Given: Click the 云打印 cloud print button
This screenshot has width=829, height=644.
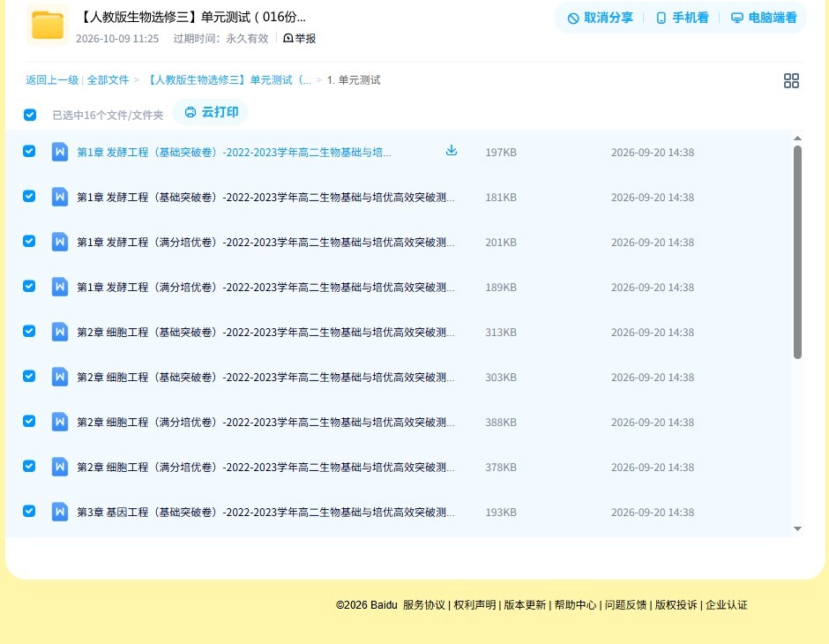Looking at the screenshot, I should 211,112.
